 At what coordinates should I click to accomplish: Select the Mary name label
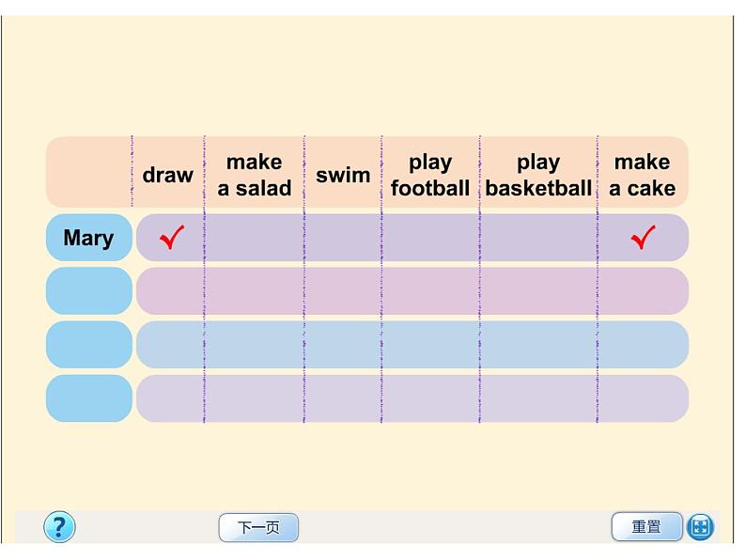(88, 238)
